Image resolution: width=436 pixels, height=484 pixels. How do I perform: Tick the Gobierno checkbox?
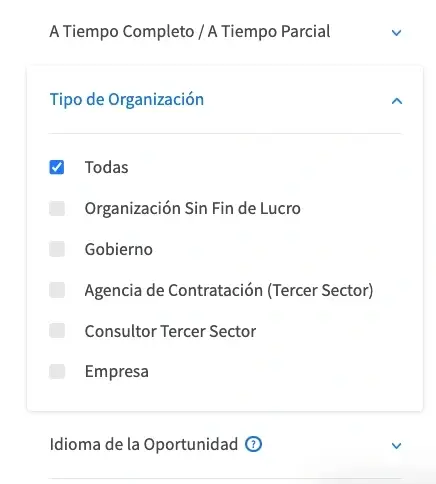pos(57,249)
